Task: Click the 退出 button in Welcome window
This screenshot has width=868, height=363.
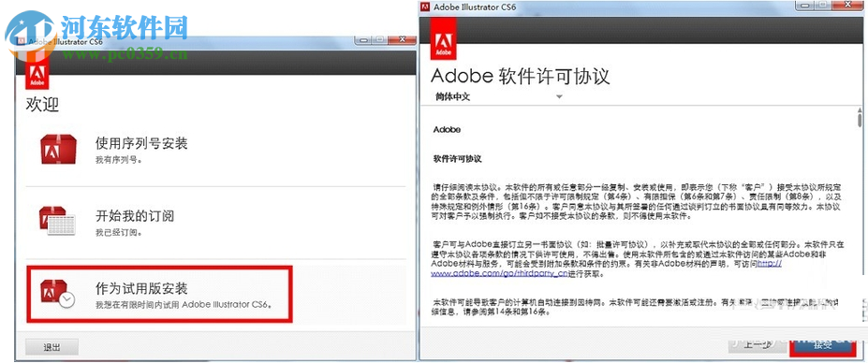Action: [x=52, y=347]
